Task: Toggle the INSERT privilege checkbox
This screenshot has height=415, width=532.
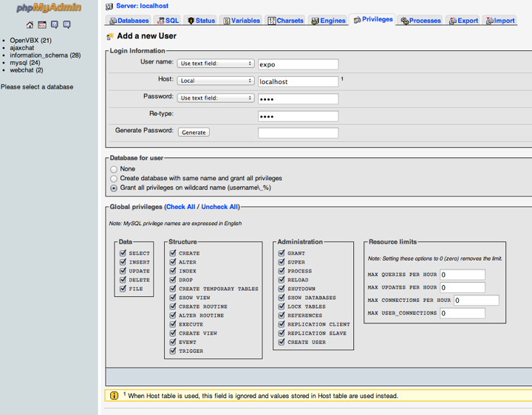Action: coord(123,261)
